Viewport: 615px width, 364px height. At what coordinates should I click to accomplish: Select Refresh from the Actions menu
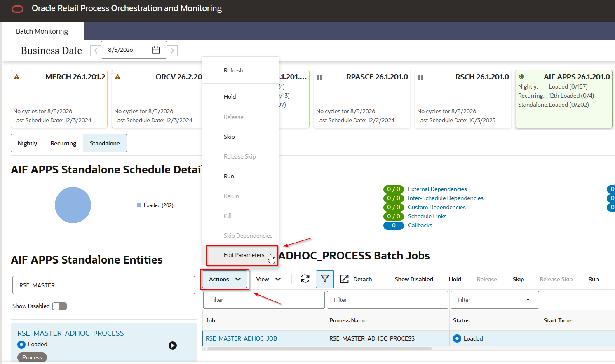(233, 70)
